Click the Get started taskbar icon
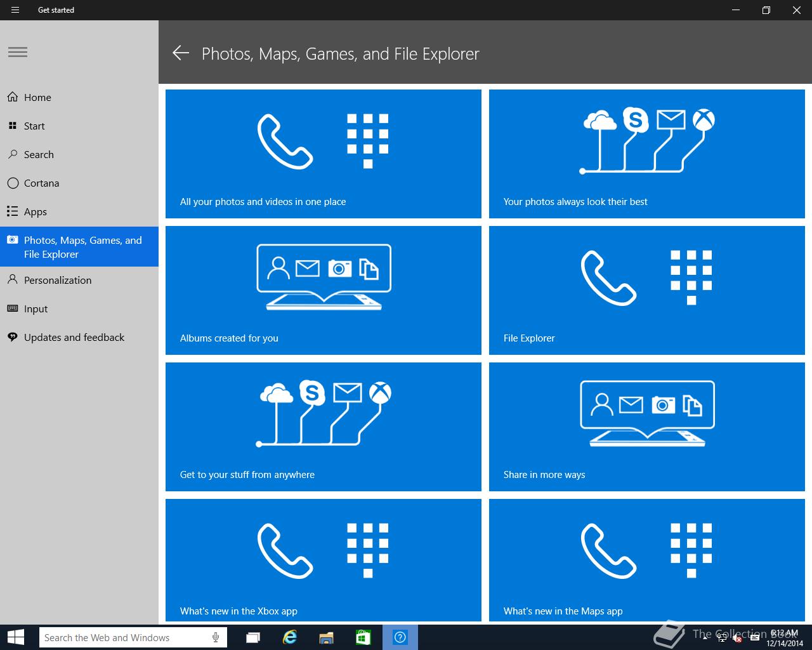The width and height of the screenshot is (812, 650). point(400,637)
